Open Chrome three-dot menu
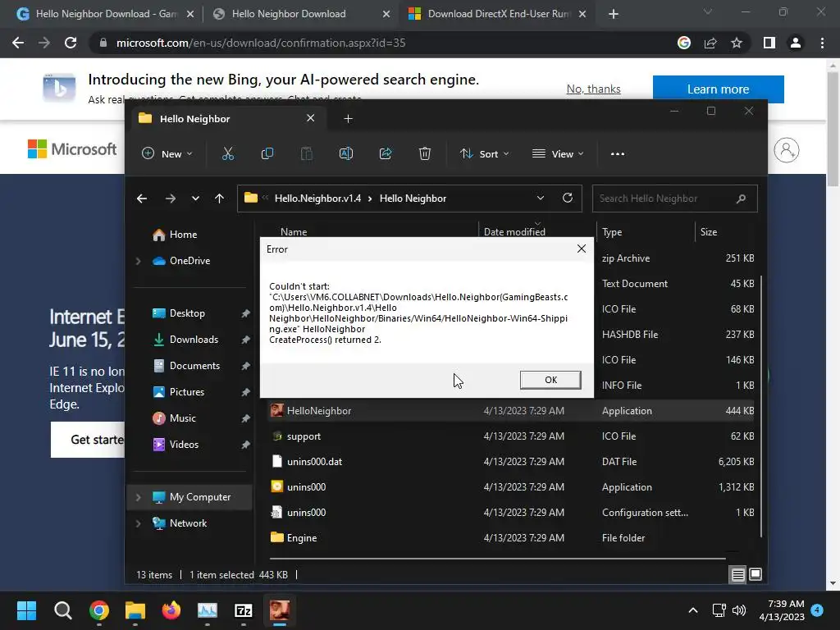Image resolution: width=840 pixels, height=630 pixels. 822,43
